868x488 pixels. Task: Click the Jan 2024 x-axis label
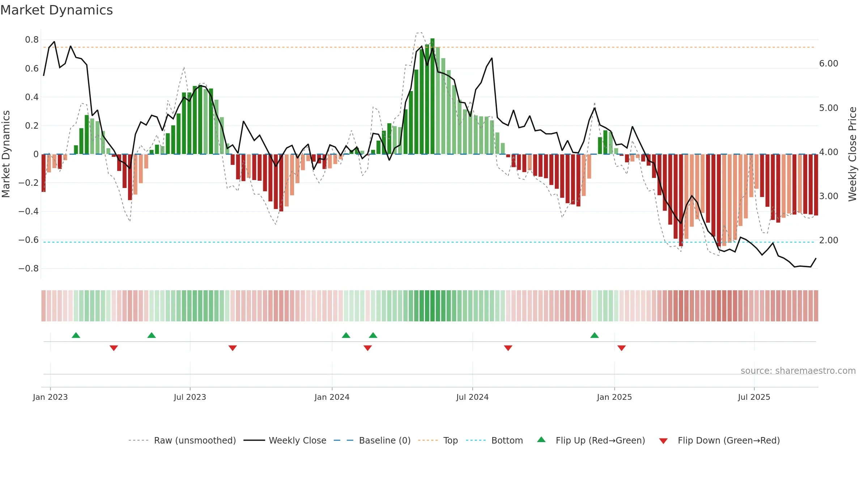(x=332, y=397)
